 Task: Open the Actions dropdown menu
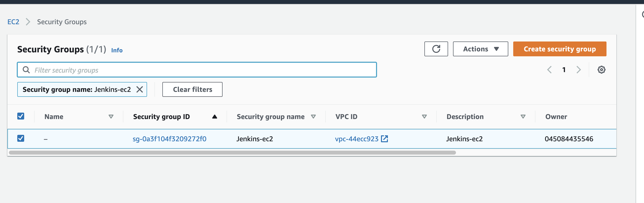(480, 49)
